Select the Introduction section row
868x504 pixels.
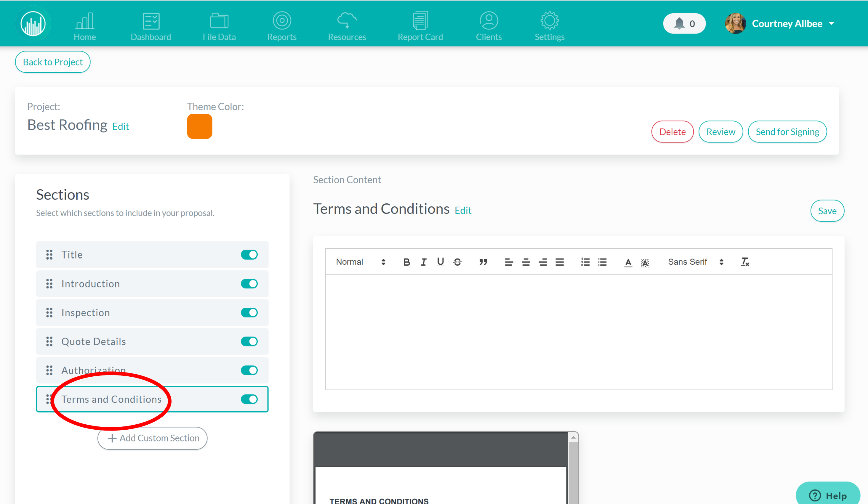(x=152, y=284)
